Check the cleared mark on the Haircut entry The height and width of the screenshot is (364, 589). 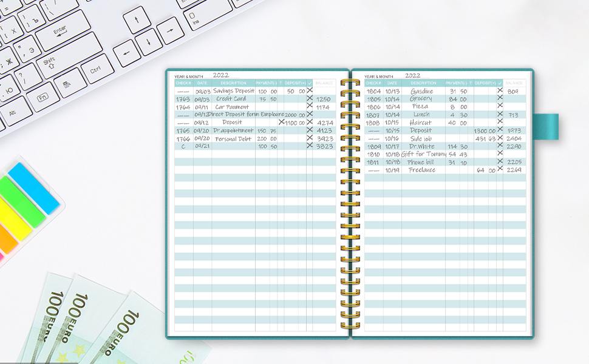[x=499, y=122]
